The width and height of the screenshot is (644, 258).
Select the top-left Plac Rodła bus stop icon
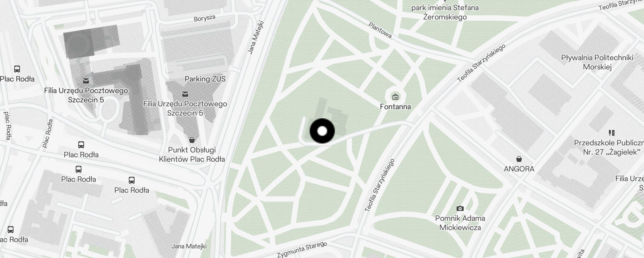[17, 69]
